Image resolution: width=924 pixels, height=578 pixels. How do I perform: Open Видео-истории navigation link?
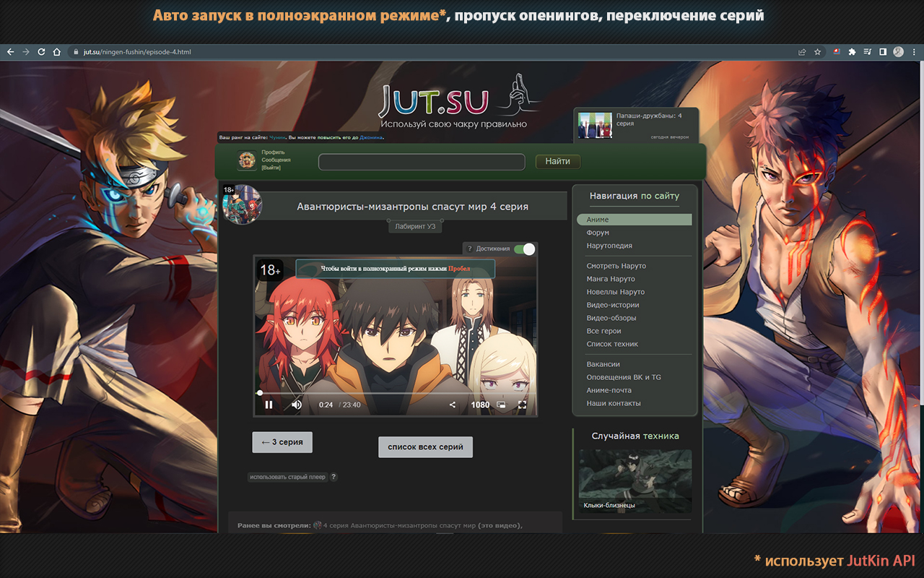(613, 305)
